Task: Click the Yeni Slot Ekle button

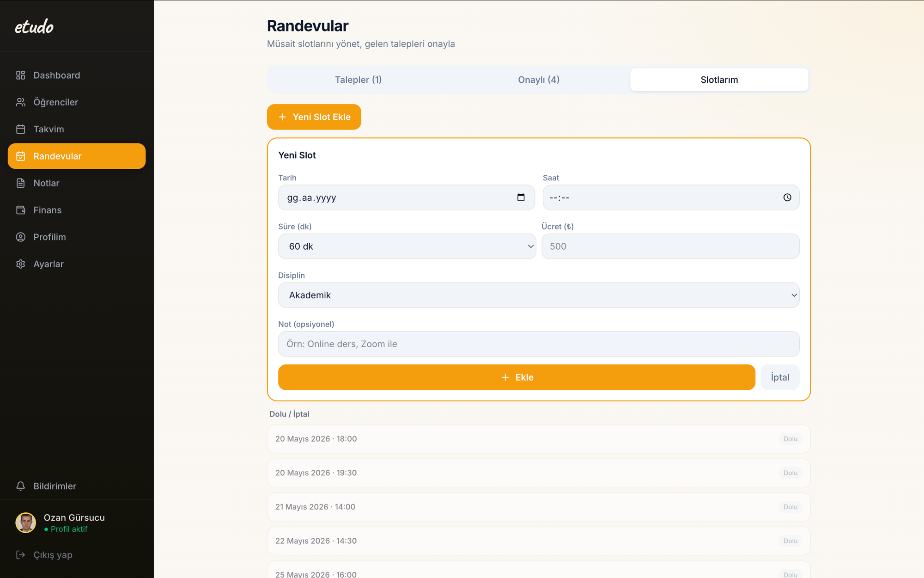Action: [314, 117]
